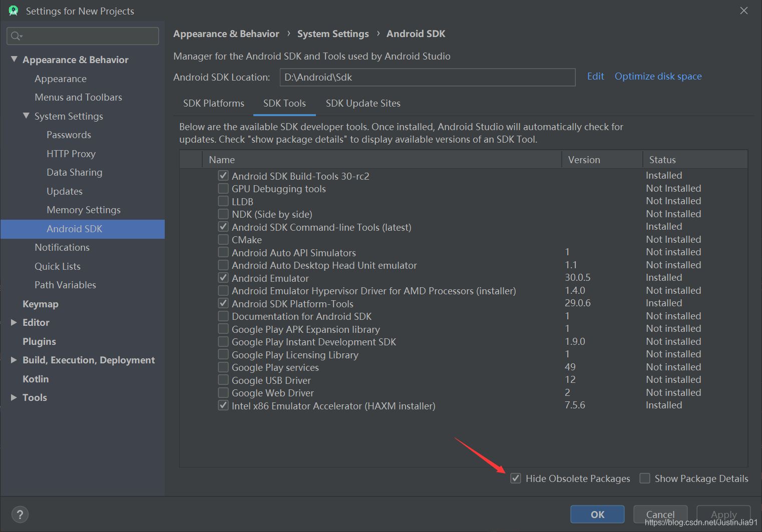Open Menus and Toolbars settings

click(79, 97)
